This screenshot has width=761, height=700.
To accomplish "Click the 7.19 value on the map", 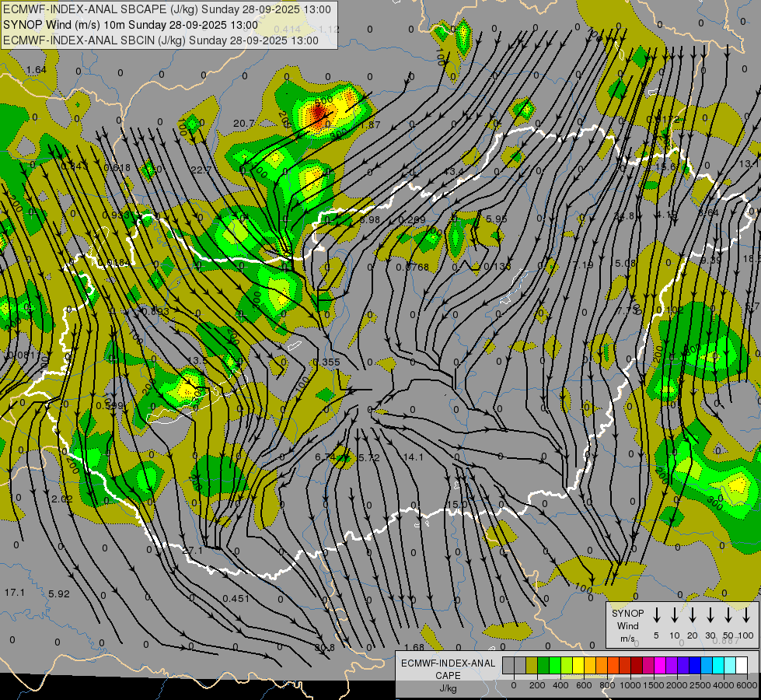I will point(583,264).
